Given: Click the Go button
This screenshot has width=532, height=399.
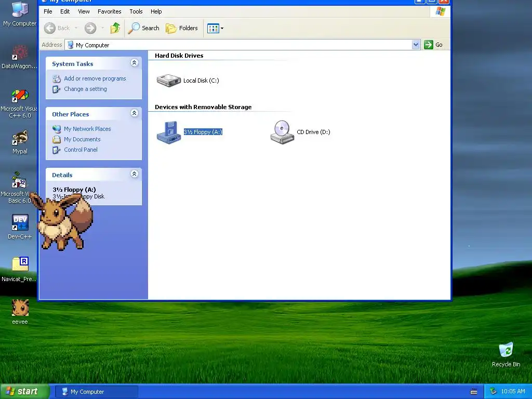Looking at the screenshot, I should (x=434, y=45).
